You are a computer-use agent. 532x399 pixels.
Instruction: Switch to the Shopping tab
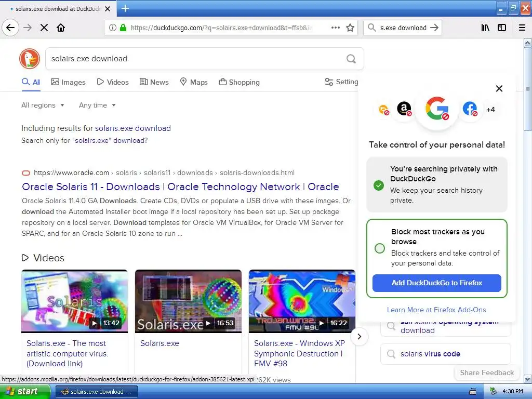pyautogui.click(x=239, y=82)
